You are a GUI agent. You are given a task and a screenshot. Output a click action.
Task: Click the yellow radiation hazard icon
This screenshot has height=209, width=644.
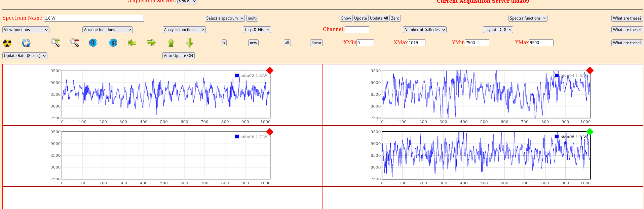click(x=7, y=43)
